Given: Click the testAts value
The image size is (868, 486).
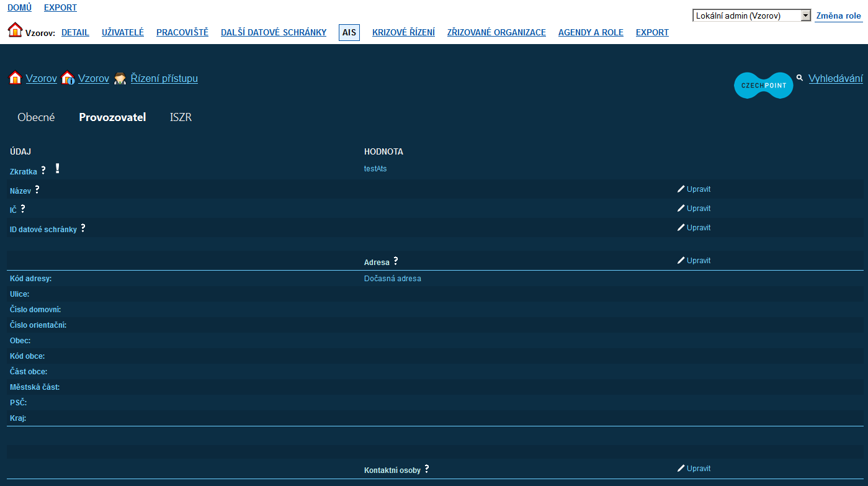Looking at the screenshot, I should [375, 169].
